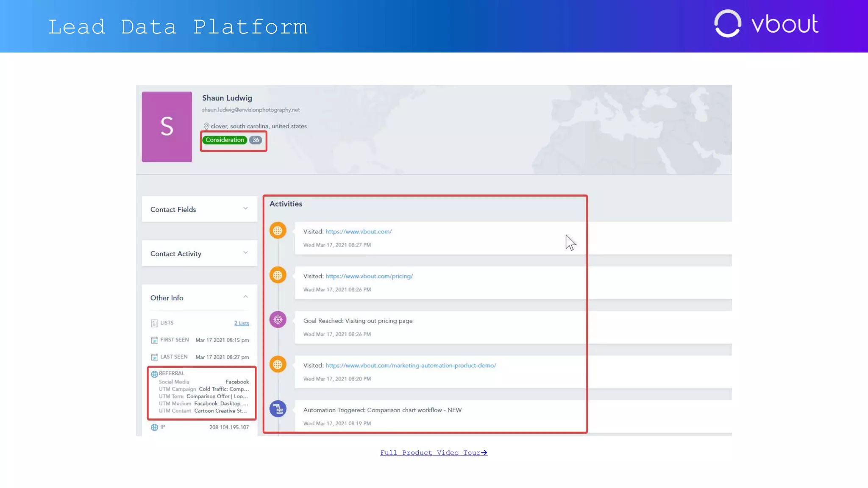
Task: Click the Lists icon
Action: (x=154, y=323)
